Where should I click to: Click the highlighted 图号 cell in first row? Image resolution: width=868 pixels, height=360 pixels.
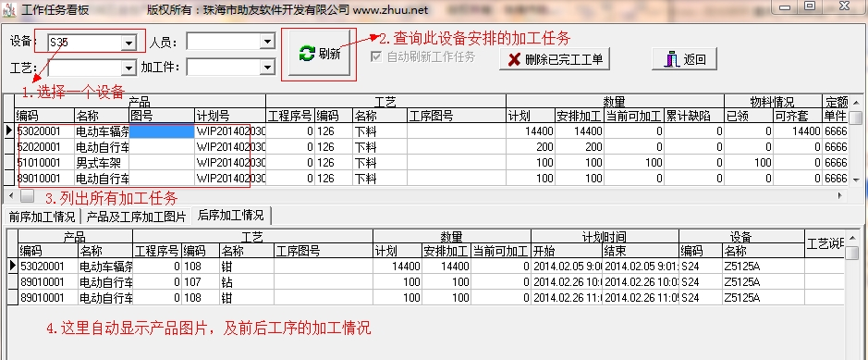(x=162, y=131)
